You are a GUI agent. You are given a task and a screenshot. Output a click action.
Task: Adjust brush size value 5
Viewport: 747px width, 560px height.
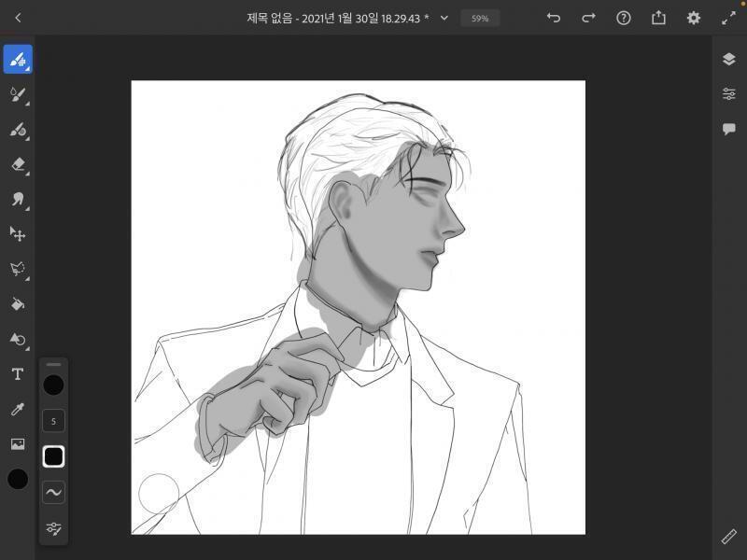pyautogui.click(x=53, y=421)
